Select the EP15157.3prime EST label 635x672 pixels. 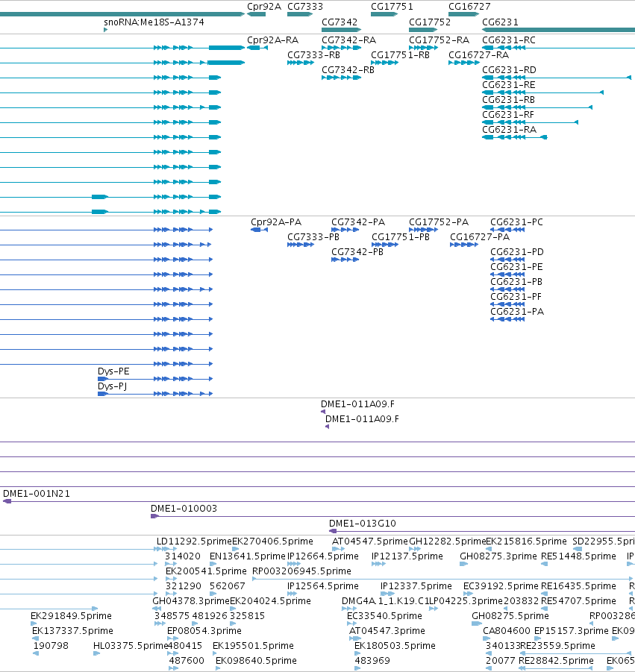[x=571, y=631]
